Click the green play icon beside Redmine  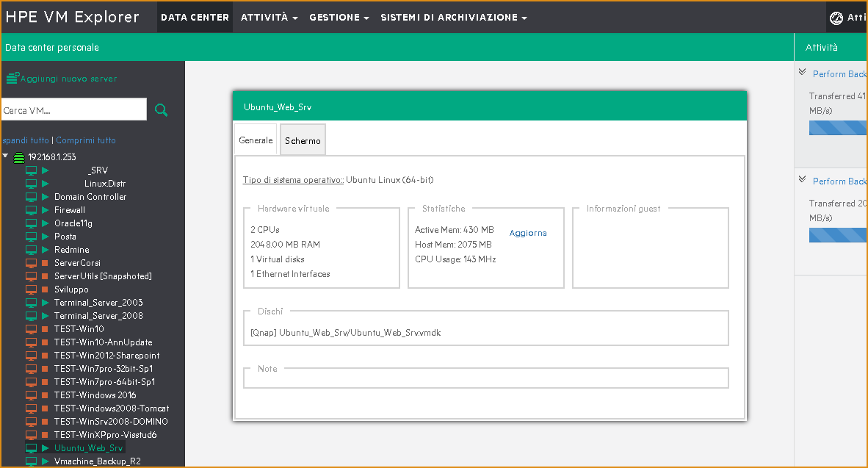point(46,250)
